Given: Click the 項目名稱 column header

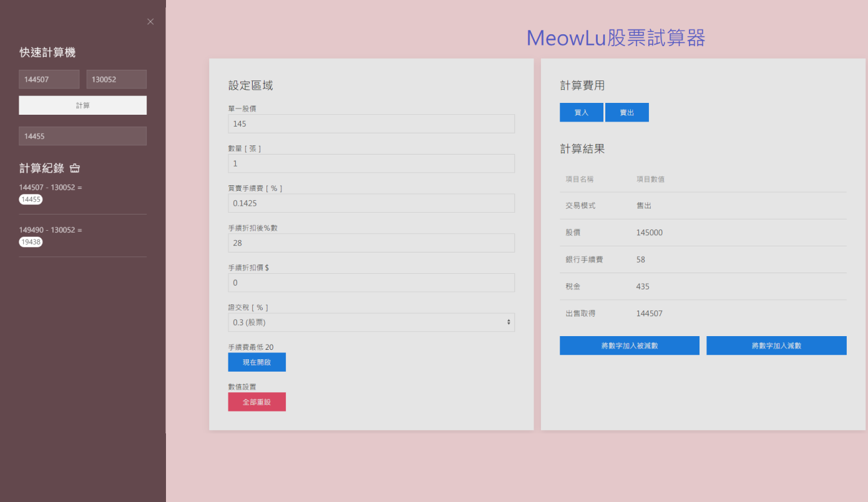Looking at the screenshot, I should coord(580,179).
